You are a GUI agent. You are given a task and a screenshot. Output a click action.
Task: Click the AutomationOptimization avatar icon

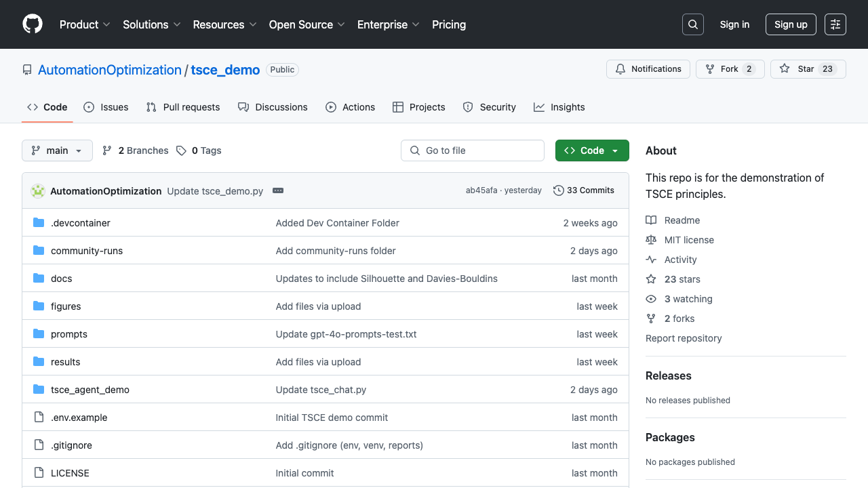38,191
